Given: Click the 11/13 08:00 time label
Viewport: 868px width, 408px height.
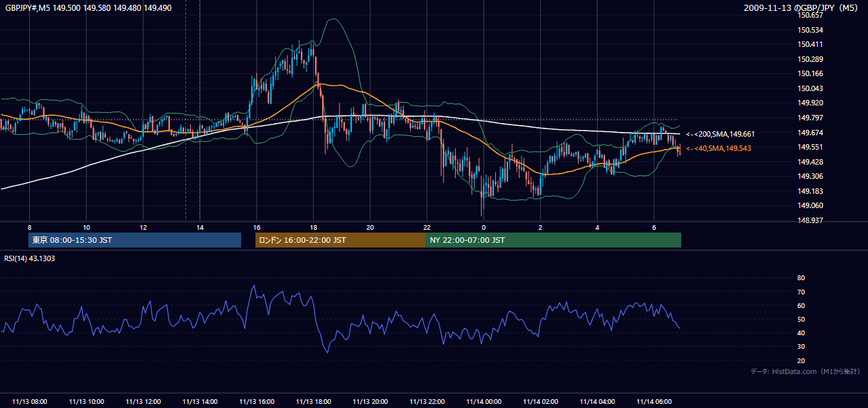Looking at the screenshot, I should coord(29,402).
